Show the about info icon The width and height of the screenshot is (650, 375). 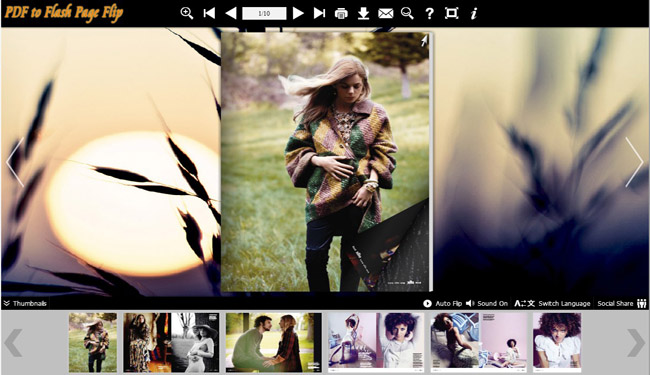474,14
